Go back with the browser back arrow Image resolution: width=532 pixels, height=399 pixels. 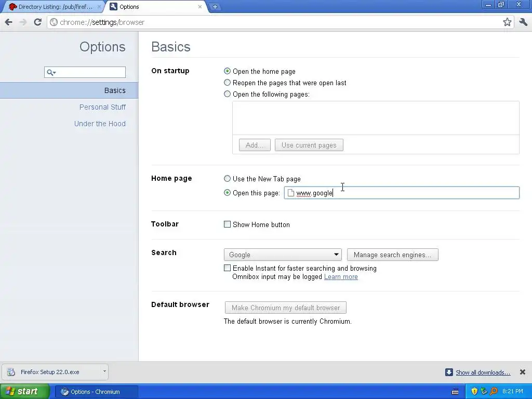coord(8,22)
